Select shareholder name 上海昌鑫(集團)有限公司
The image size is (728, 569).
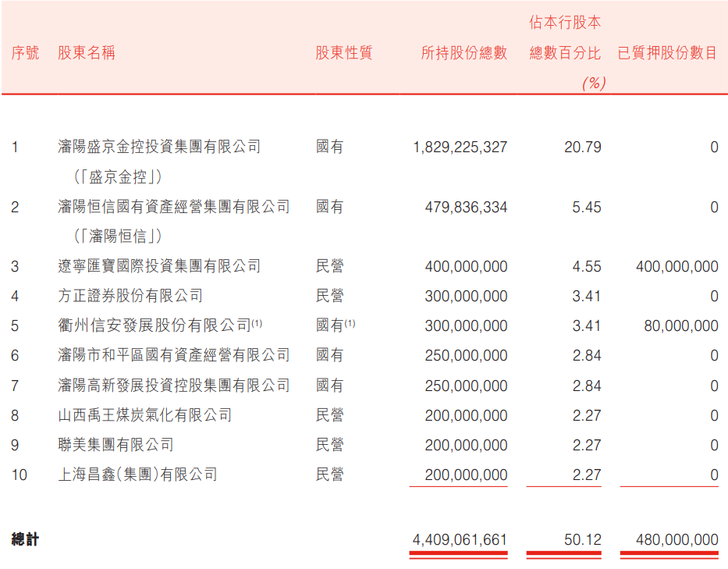click(137, 475)
